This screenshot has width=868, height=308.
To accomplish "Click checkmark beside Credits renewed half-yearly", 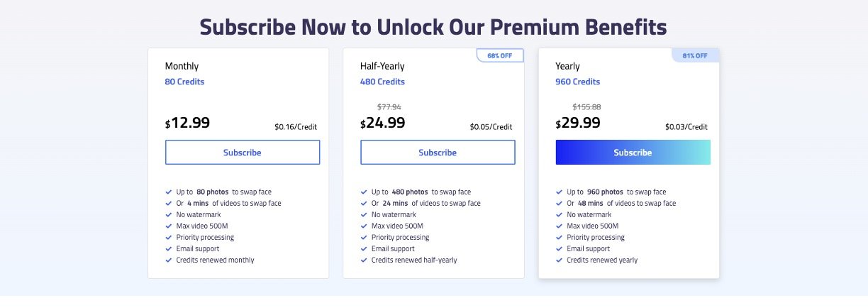I will [363, 260].
